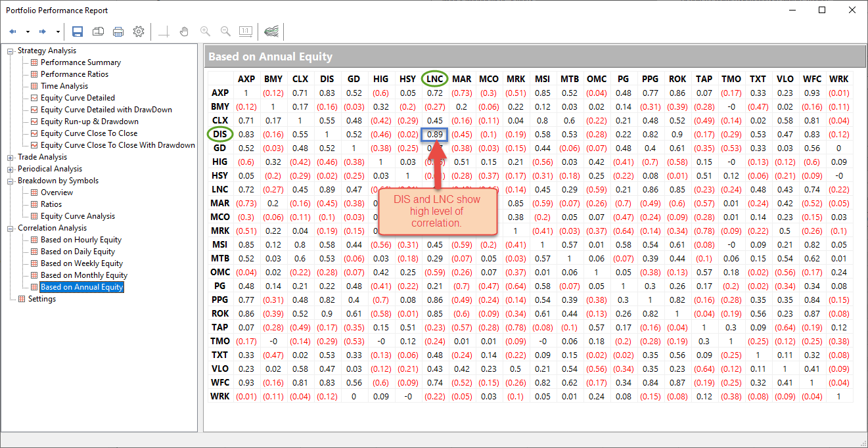Image resolution: width=868 pixels, height=448 pixels.
Task: Save the report using the floppy disk icon
Action: (x=78, y=32)
